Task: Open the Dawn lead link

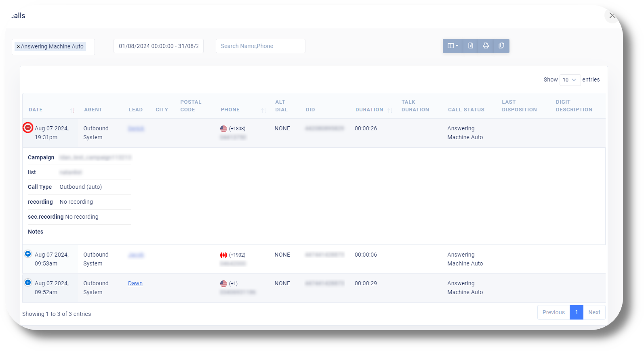Action: pyautogui.click(x=135, y=283)
